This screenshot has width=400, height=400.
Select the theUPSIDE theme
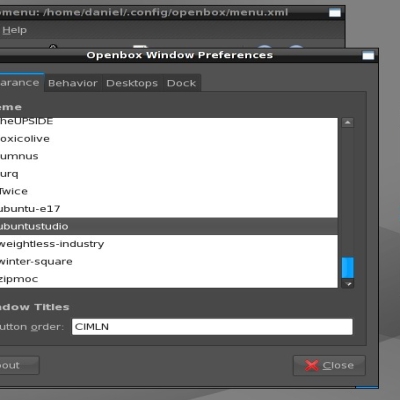(169, 123)
